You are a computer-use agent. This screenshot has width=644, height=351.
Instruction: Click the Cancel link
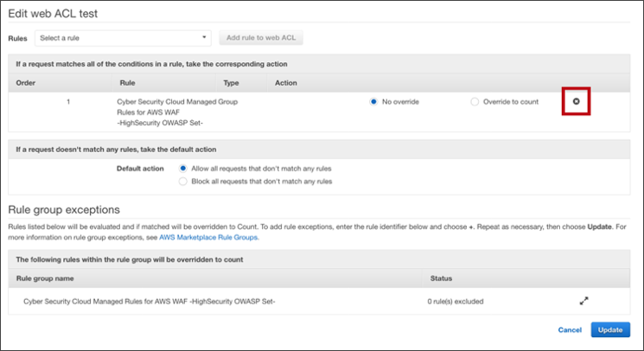pyautogui.click(x=570, y=330)
